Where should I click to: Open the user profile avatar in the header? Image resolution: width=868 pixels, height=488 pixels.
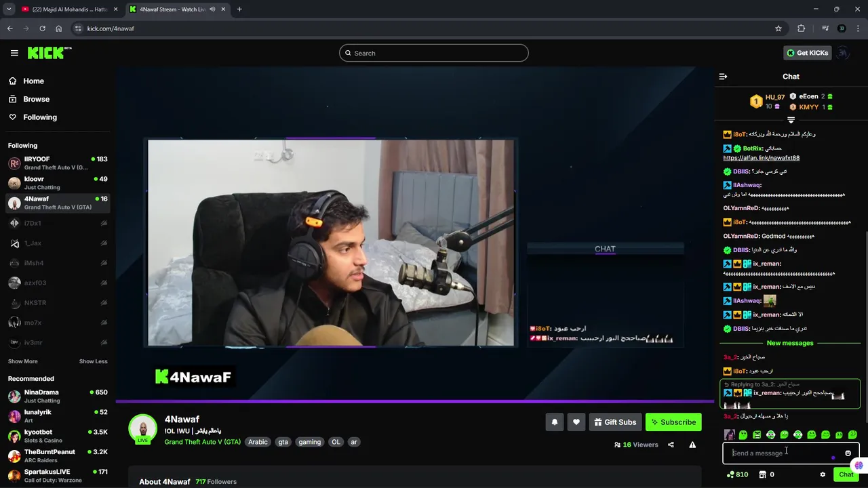(x=842, y=53)
